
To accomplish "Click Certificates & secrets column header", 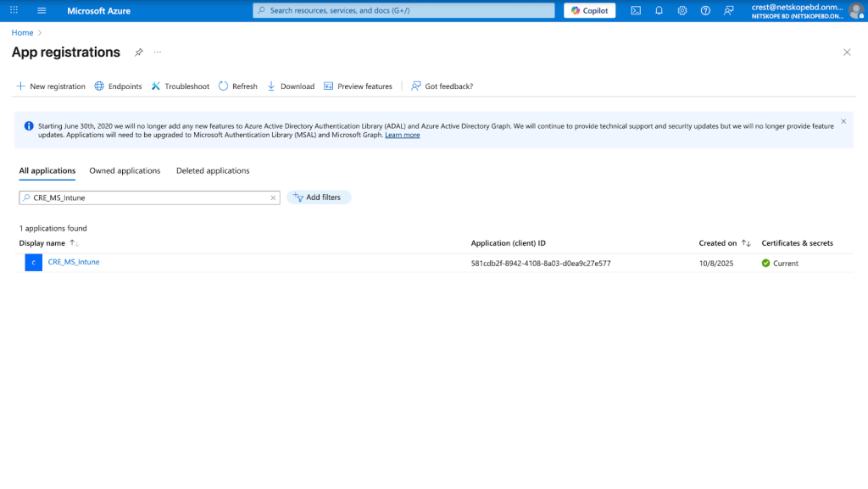I will [x=797, y=243].
